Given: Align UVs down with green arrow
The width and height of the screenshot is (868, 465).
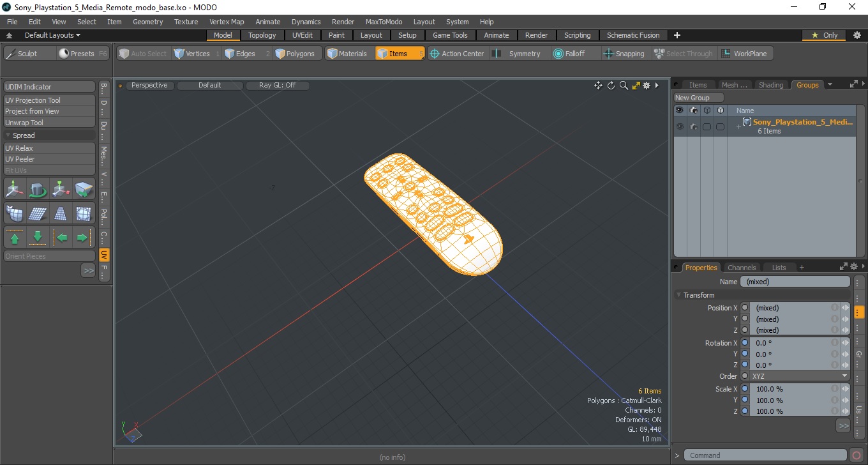Looking at the screenshot, I should [38, 238].
